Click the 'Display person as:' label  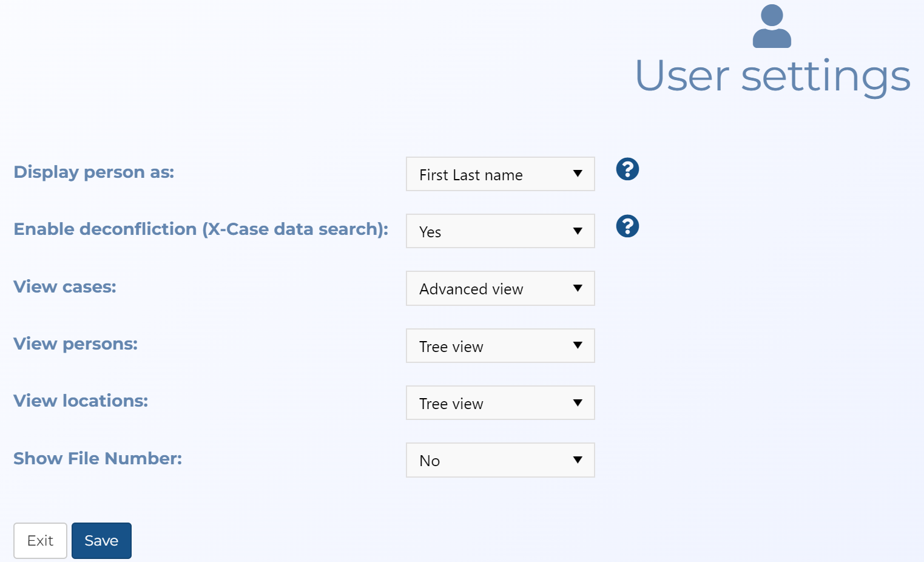94,172
